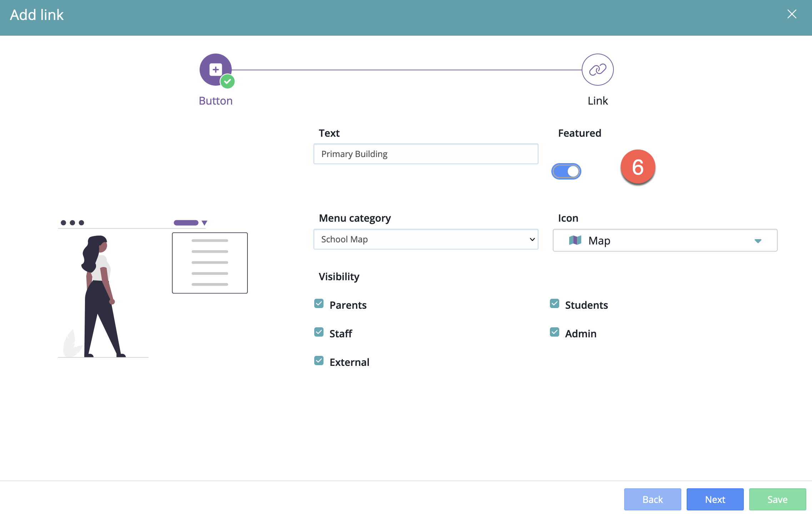This screenshot has height=514, width=812.
Task: Click into the Text field Primary Building
Action: [426, 154]
